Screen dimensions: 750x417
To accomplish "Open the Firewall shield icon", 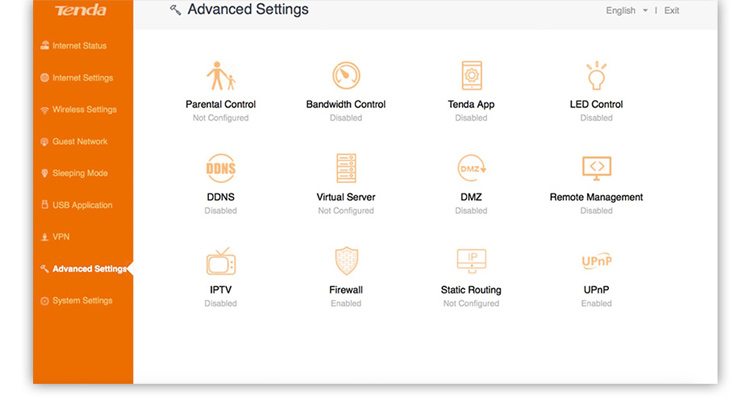I will [346, 261].
